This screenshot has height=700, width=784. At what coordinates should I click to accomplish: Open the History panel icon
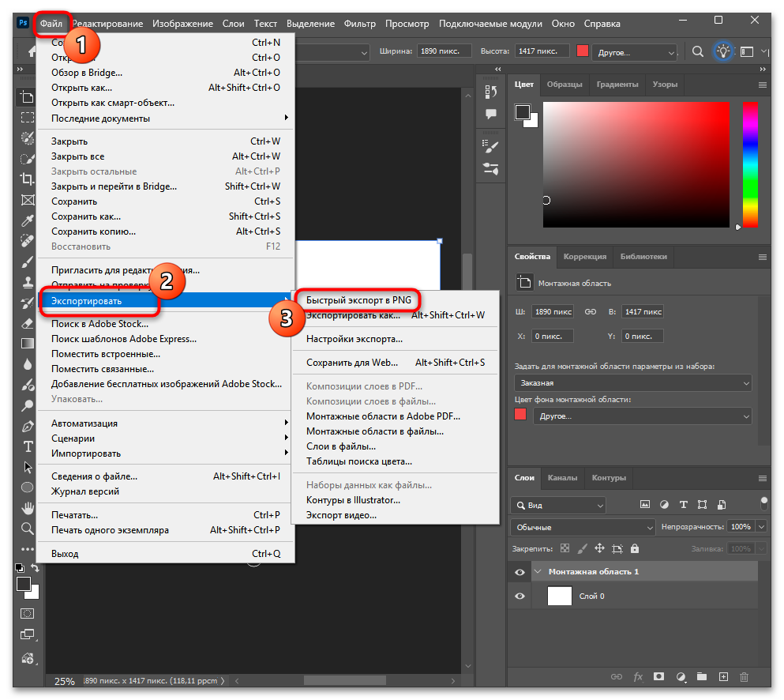491,92
